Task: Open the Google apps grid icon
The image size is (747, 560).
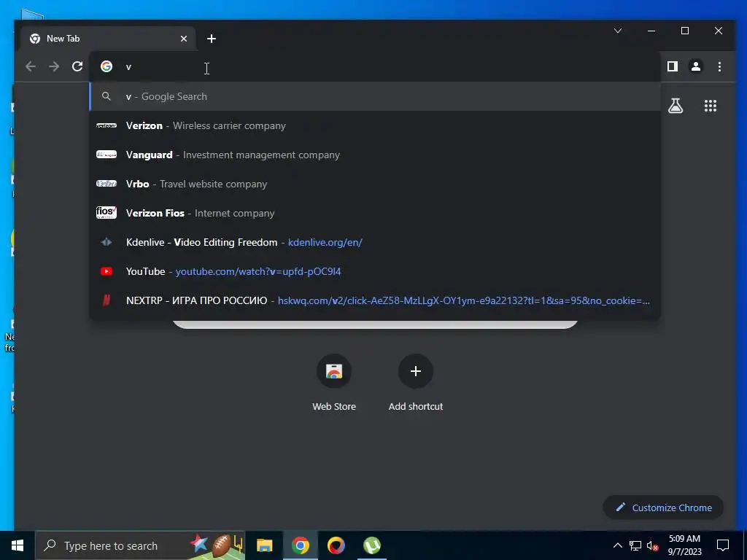Action: 711,106
